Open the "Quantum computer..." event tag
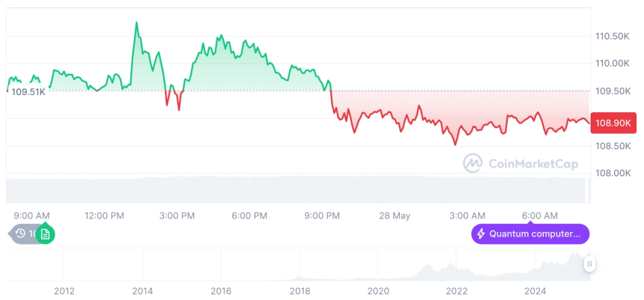This screenshot has width=644, height=300. click(530, 234)
